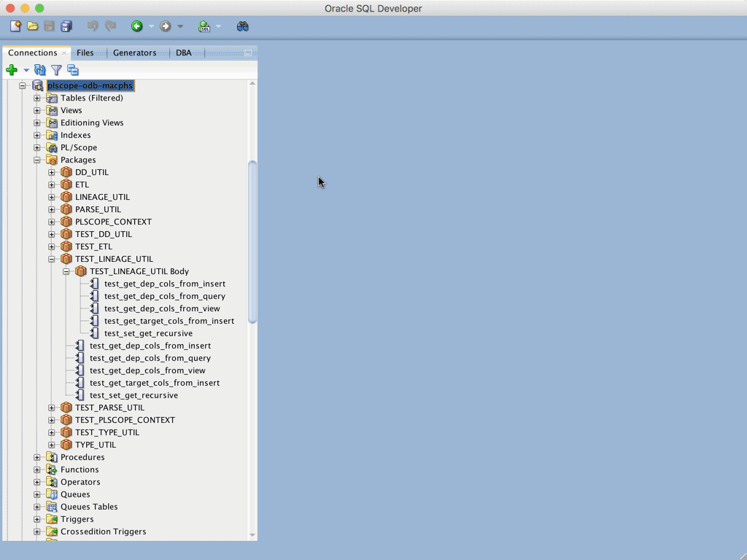747x560 pixels.
Task: Collapse all nodes with the collapse icon
Action: [72, 69]
